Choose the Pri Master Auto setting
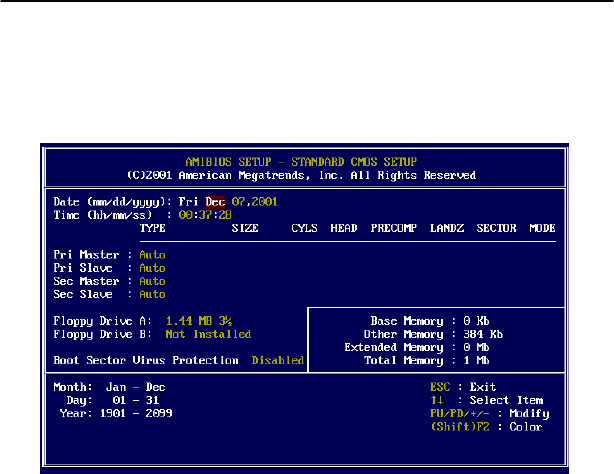 [x=152, y=254]
